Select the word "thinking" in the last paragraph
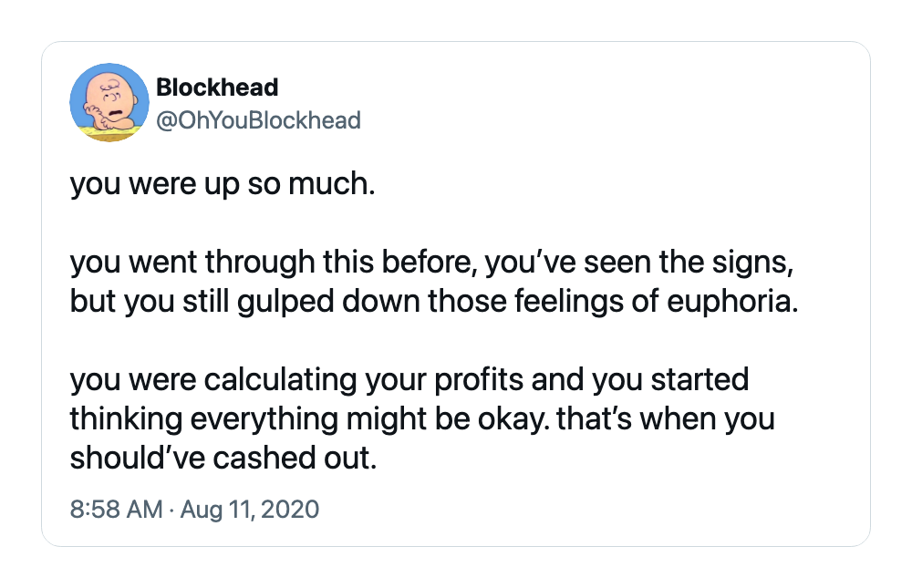 (126, 418)
